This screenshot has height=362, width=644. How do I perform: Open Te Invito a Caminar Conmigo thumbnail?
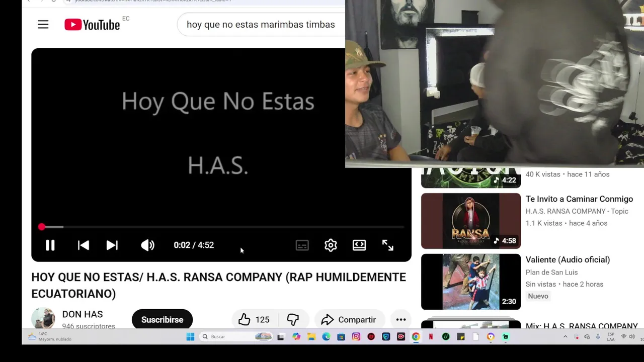[471, 221]
